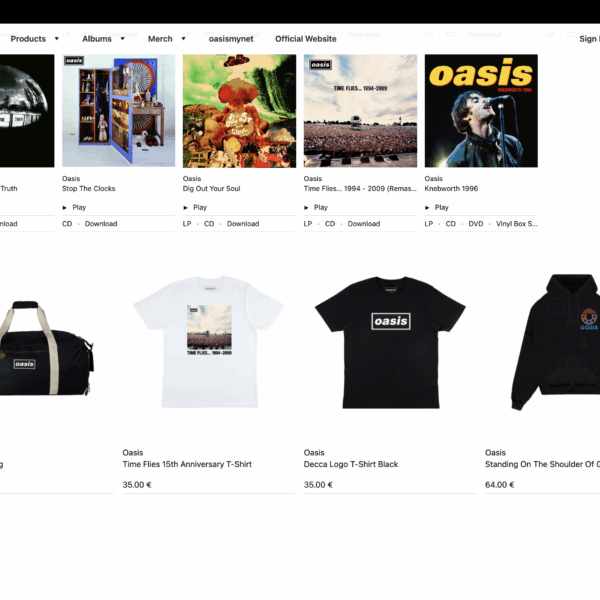Play the Dig Out Your Soul album
Image resolution: width=600 pixels, height=600 pixels.
pos(195,207)
